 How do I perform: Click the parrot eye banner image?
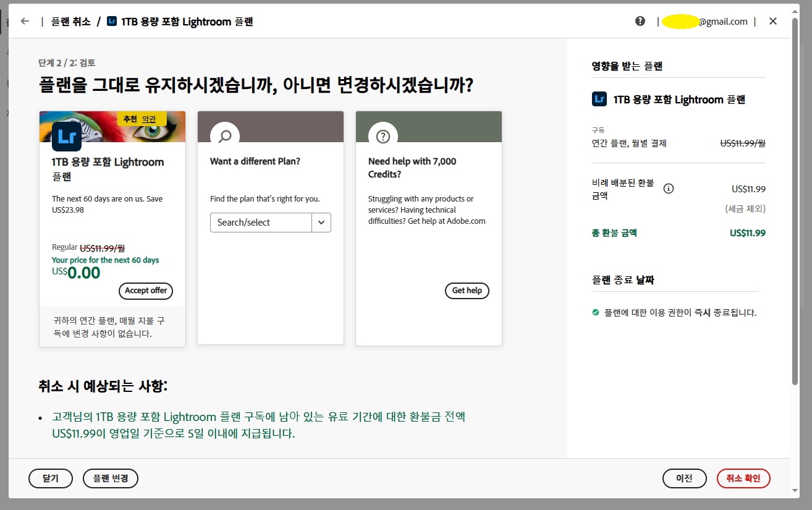tap(112, 127)
